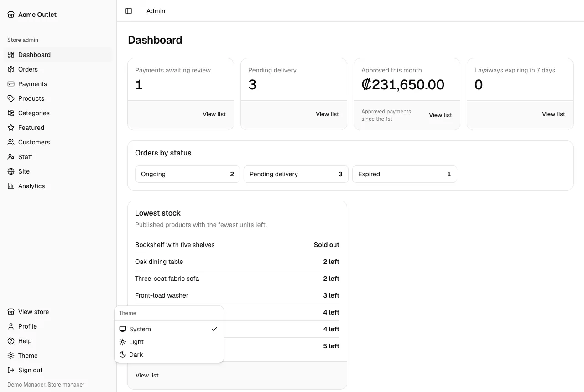Select the Light theme option

169,342
